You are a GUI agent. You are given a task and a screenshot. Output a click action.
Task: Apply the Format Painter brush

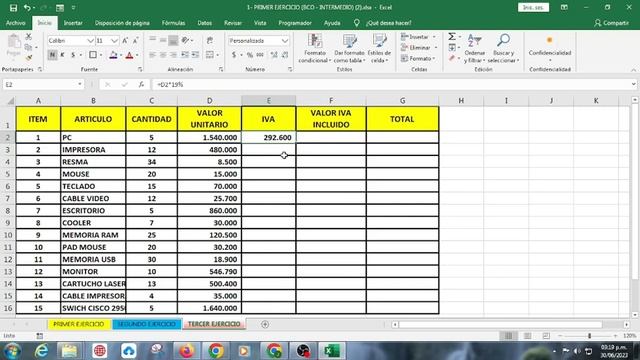point(29,58)
